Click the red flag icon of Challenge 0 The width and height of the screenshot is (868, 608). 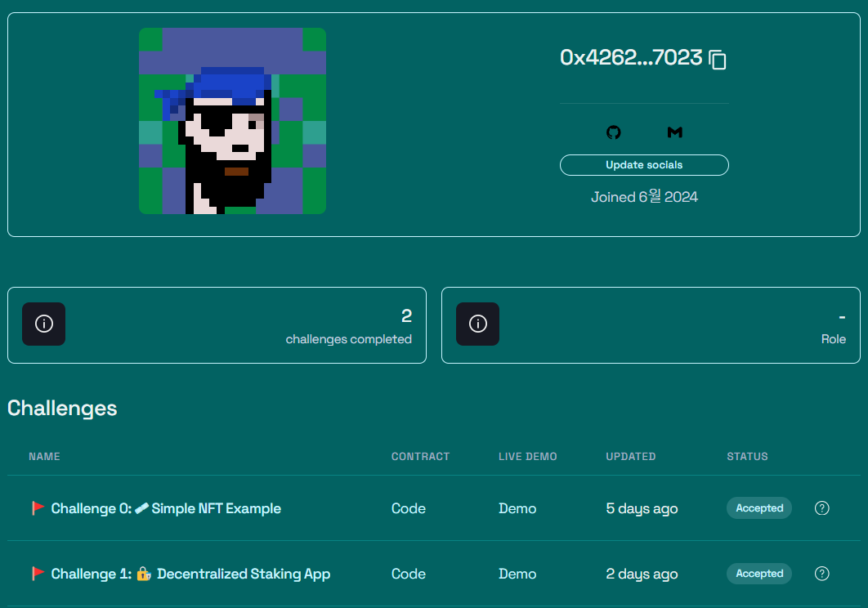pyautogui.click(x=38, y=507)
